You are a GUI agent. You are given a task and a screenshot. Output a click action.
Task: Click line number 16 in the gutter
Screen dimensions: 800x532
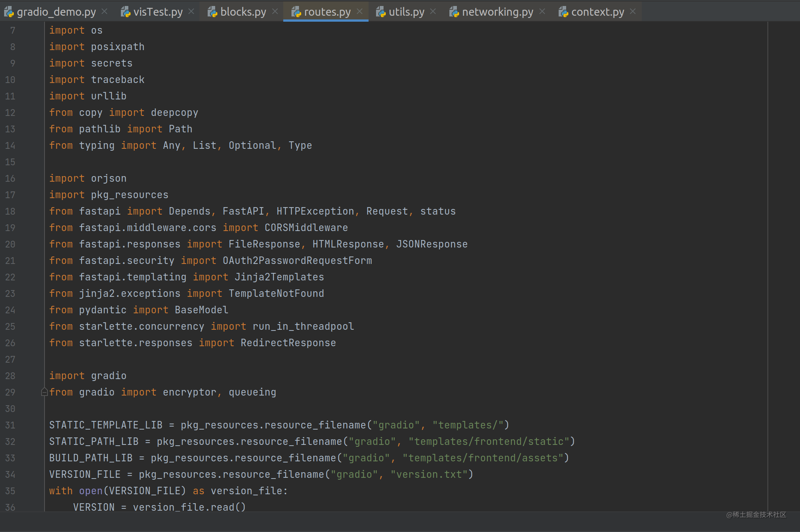tap(10, 178)
